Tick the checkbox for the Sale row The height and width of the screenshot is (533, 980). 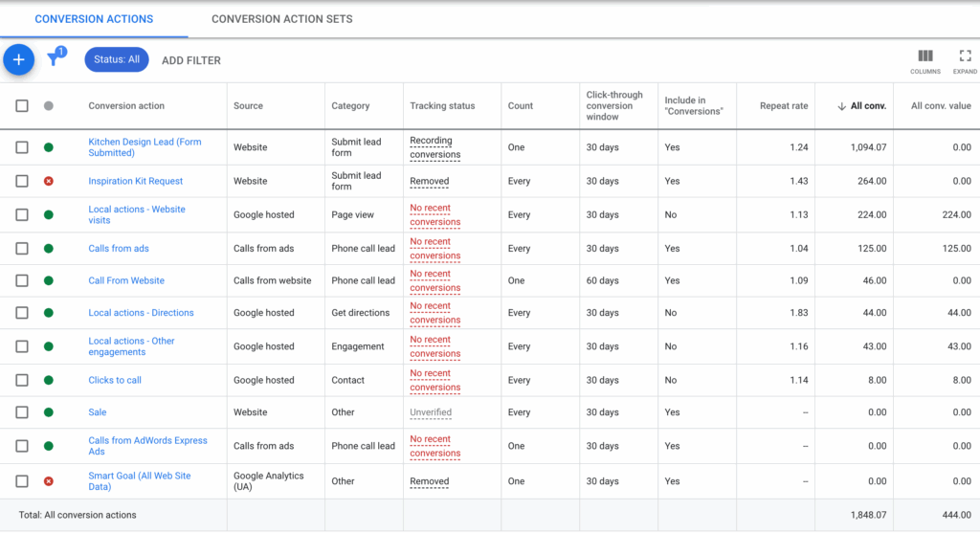coord(22,412)
